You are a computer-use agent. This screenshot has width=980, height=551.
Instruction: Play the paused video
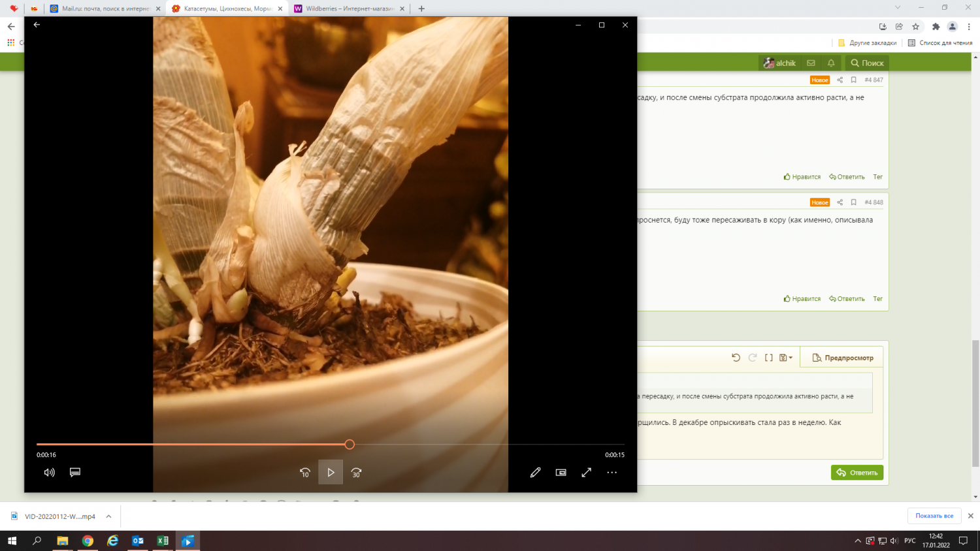331,472
